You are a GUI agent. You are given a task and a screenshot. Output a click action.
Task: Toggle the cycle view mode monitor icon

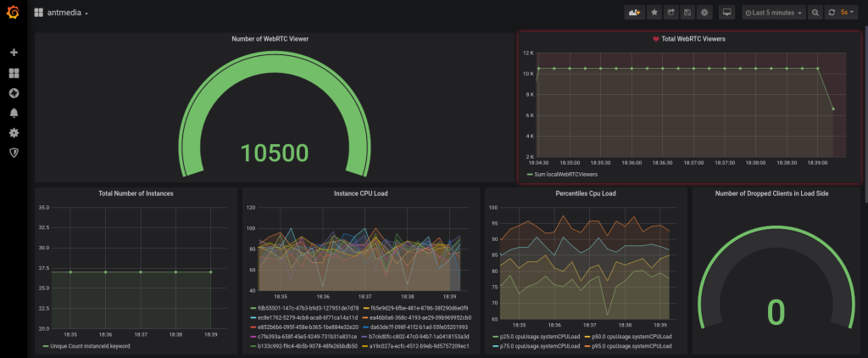727,12
